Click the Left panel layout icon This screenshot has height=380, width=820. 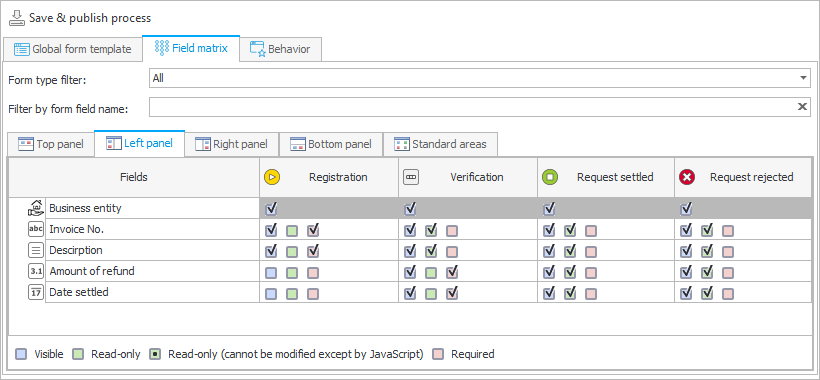pyautogui.click(x=113, y=143)
